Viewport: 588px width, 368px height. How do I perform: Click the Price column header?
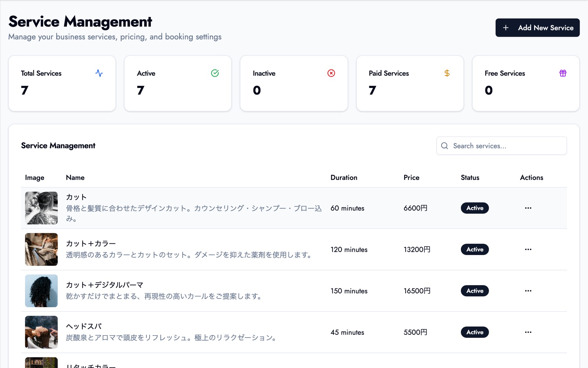click(x=411, y=177)
